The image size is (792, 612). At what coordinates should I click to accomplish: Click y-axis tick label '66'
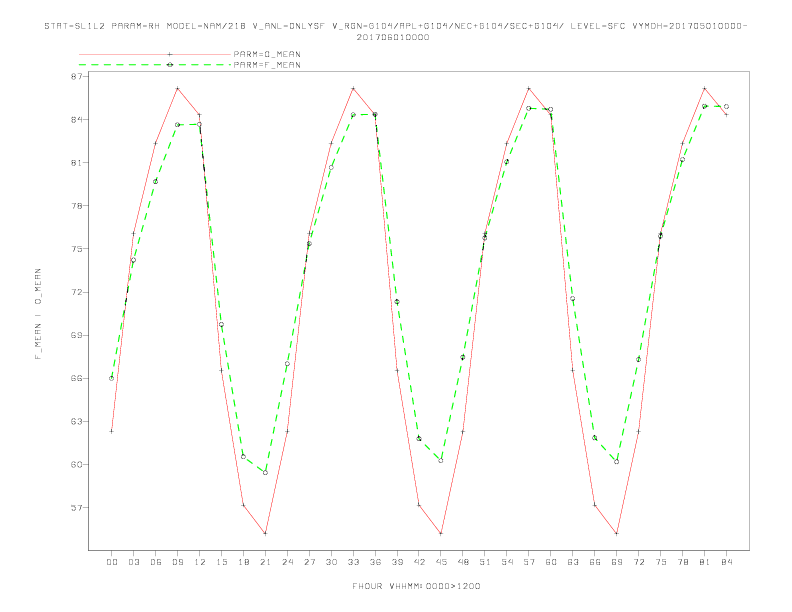(x=79, y=378)
